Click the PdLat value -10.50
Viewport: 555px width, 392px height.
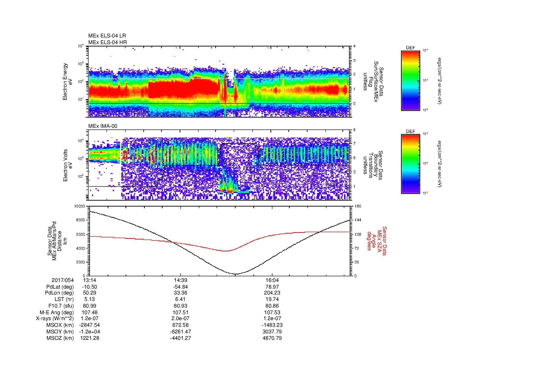click(89, 287)
